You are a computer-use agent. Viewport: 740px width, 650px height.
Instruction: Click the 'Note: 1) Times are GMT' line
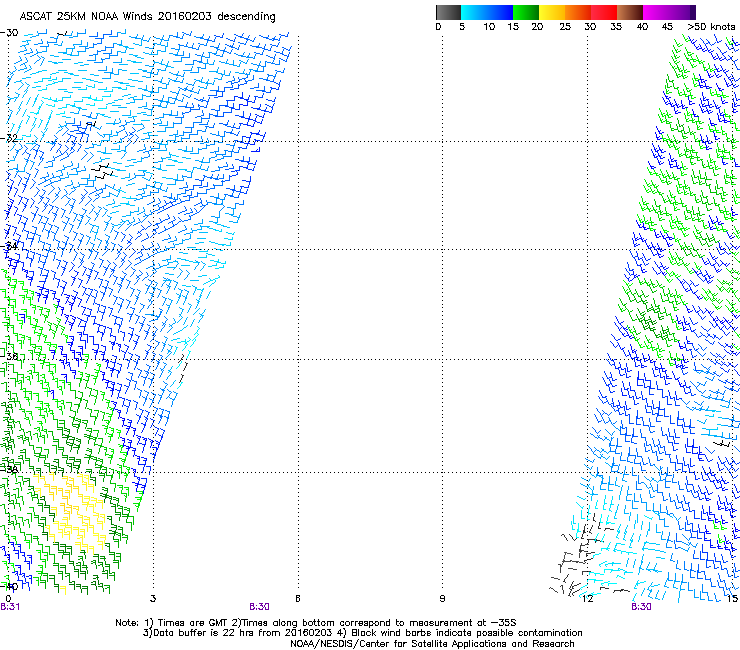(x=316, y=623)
